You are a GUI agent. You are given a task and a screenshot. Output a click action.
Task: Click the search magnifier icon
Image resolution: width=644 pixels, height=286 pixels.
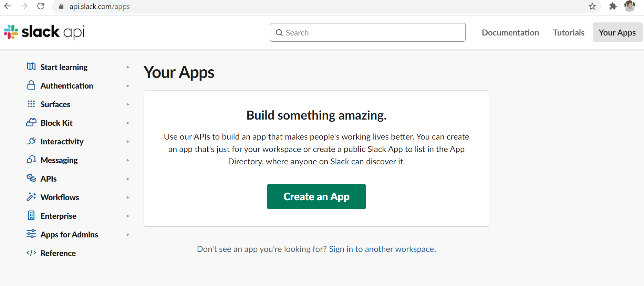pos(279,33)
